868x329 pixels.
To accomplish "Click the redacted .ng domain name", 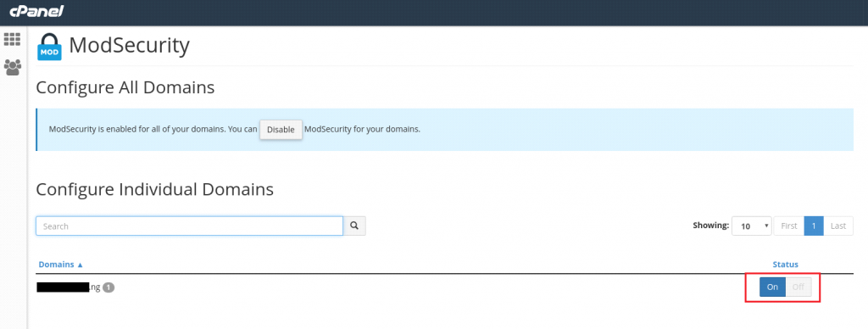I will [x=69, y=287].
